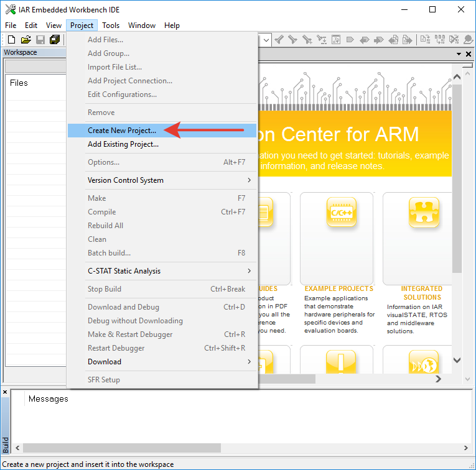
Task: Close the Build messages panel
Action: click(5, 392)
